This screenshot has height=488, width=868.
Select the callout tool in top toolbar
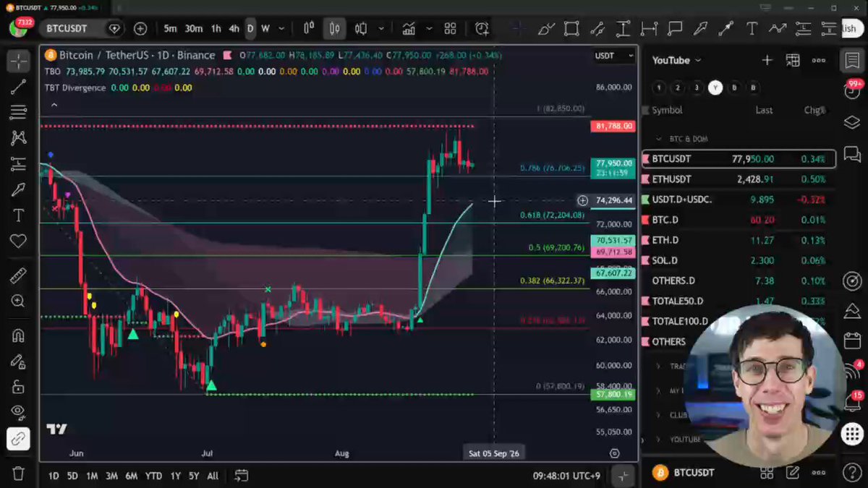[675, 29]
